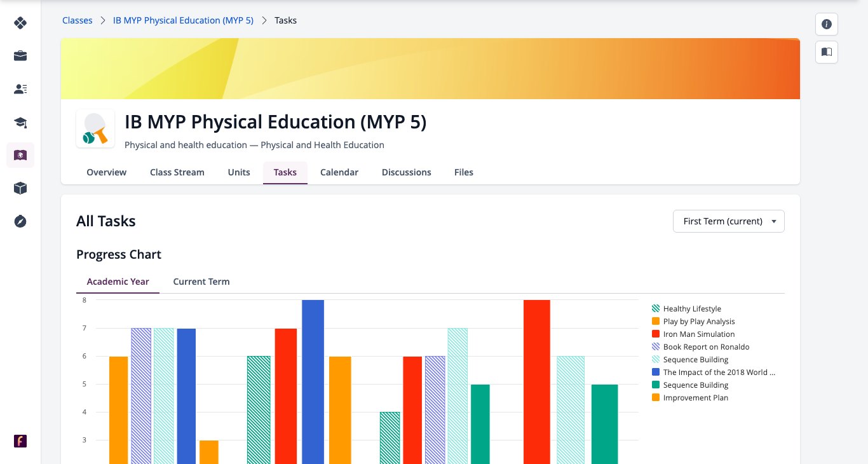Open the graduation cap icon in sidebar

click(x=20, y=122)
